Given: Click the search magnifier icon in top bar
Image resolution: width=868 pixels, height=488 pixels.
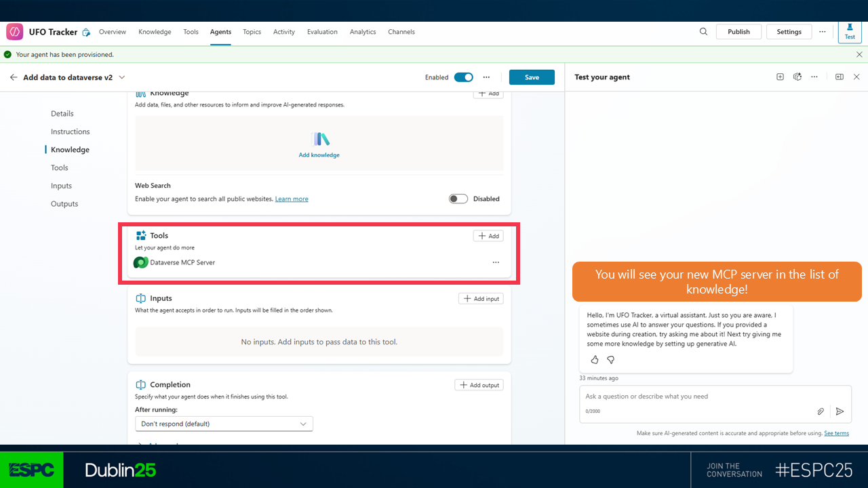Looking at the screenshot, I should 703,32.
